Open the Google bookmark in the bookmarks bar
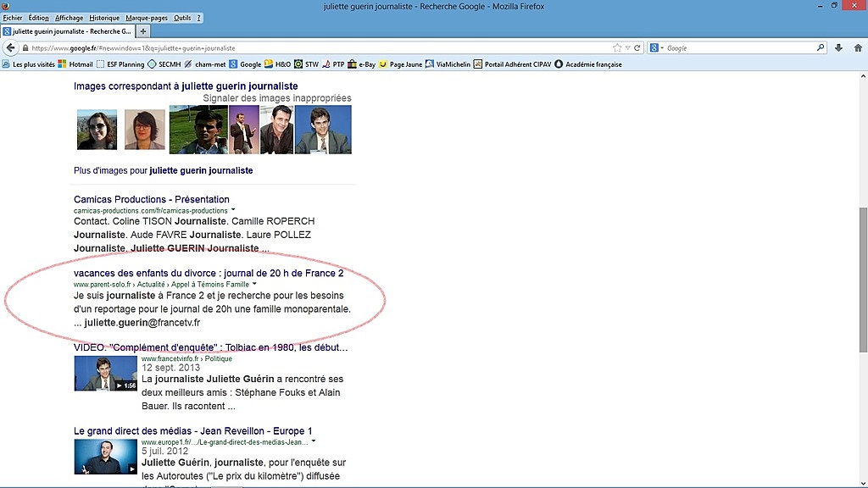The width and height of the screenshot is (868, 488). (245, 64)
